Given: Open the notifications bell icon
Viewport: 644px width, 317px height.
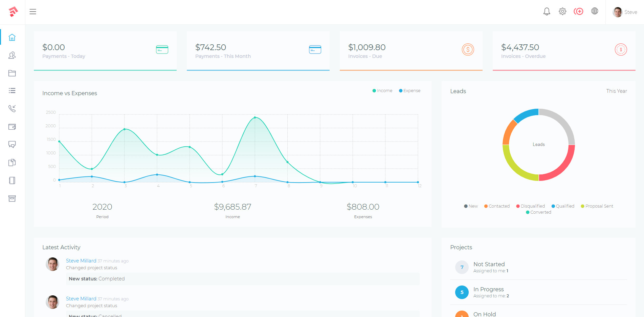Looking at the screenshot, I should (547, 11).
